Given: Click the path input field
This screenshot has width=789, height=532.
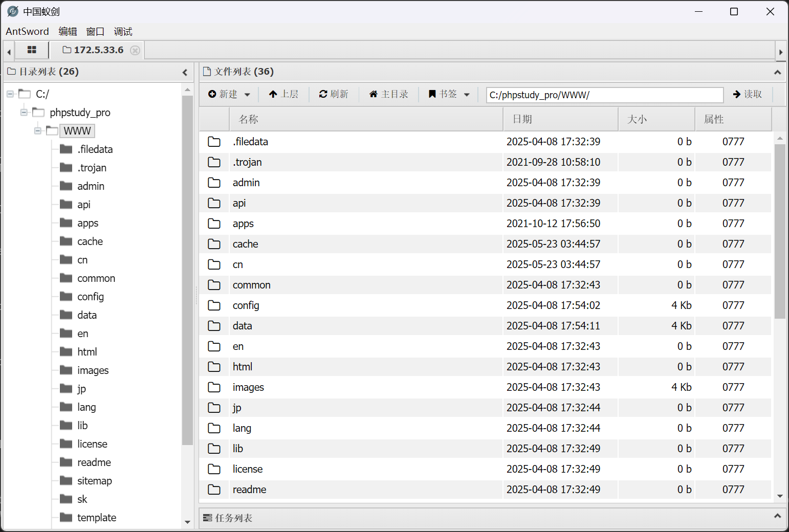Looking at the screenshot, I should (x=604, y=95).
